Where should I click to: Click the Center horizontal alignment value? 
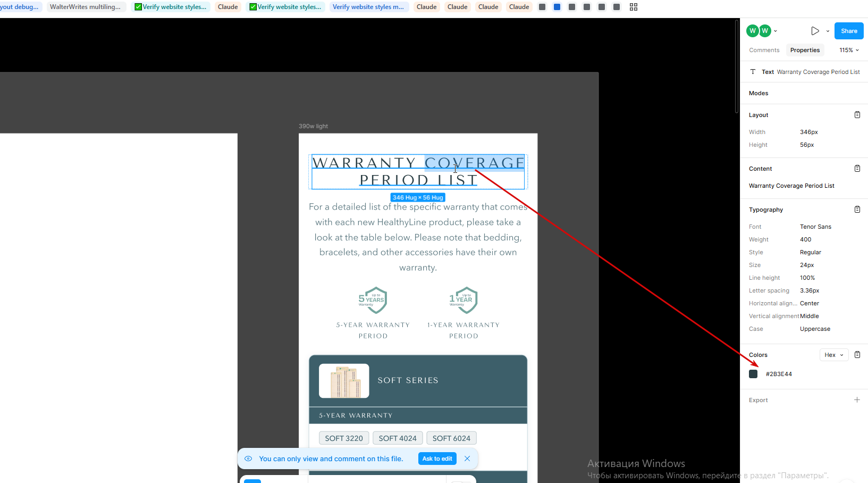coord(810,303)
